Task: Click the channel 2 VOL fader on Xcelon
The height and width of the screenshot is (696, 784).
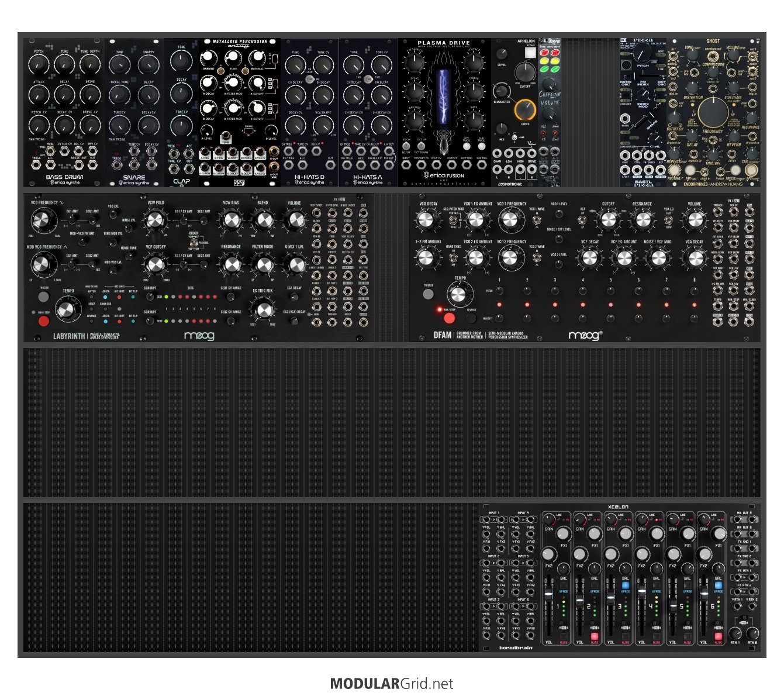Action: 579,601
